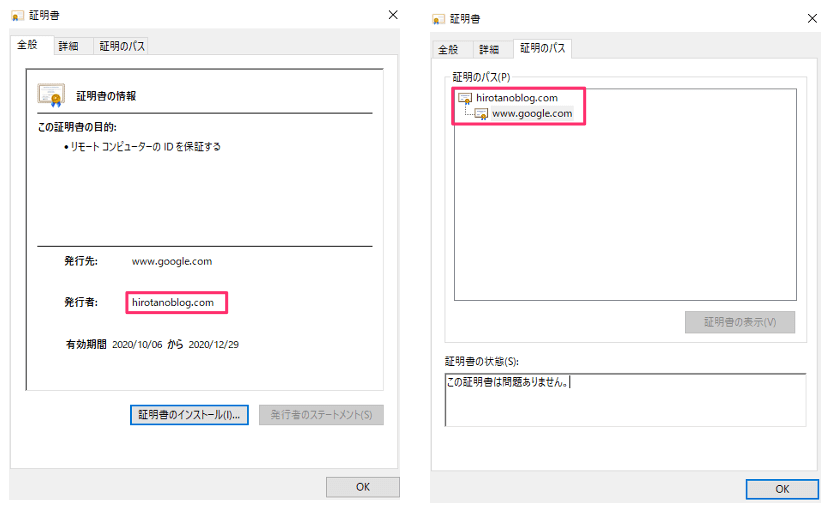Click issued-to value www.google.com
834x513 pixels.
172,261
